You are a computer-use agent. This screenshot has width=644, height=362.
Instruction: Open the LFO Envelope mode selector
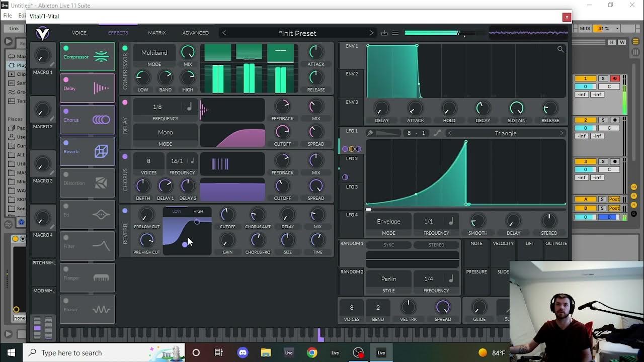tap(388, 221)
